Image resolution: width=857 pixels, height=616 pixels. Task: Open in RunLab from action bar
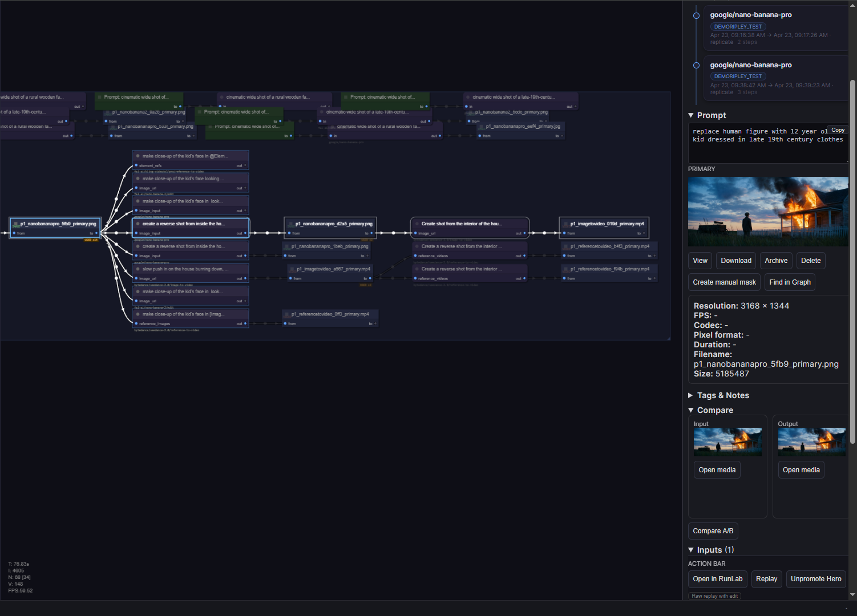718,579
